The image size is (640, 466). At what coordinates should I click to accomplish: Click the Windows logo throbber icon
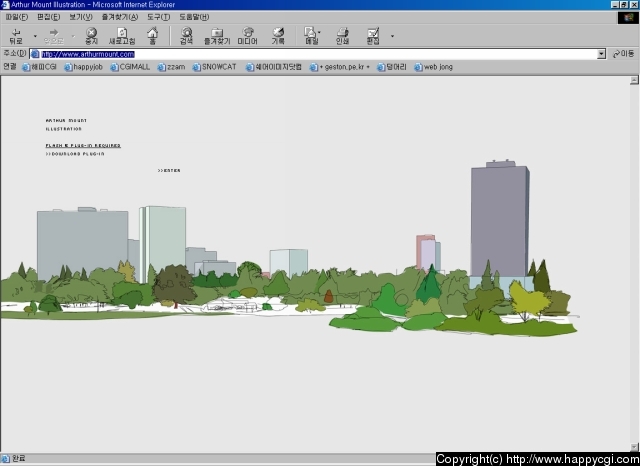click(628, 18)
